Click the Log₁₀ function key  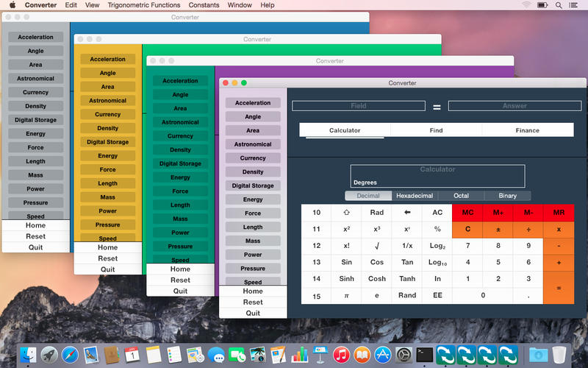[x=437, y=262]
